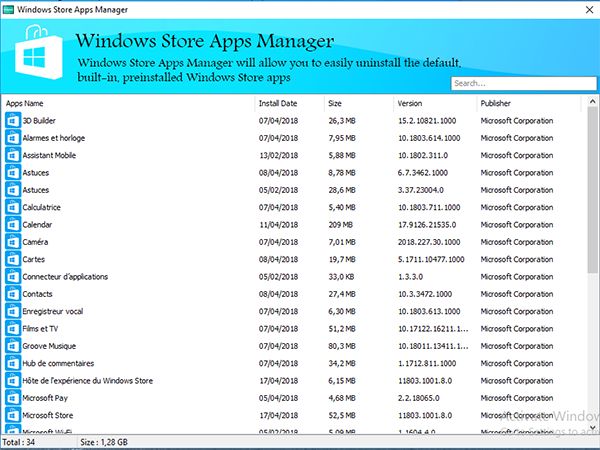This screenshot has width=600, height=450.
Task: Click Total : 34 in status bar
Action: 19,442
